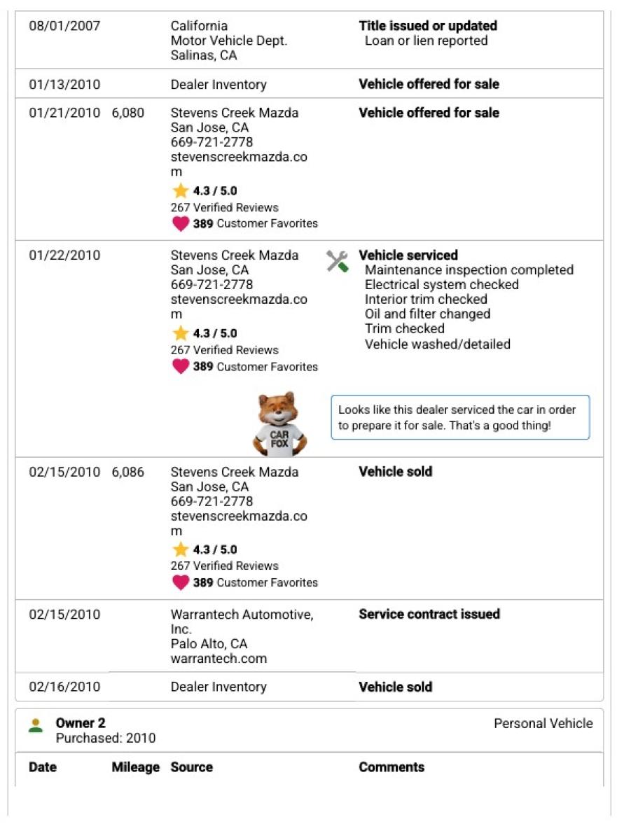This screenshot has height=840, width=624.
Task: Click the heart icon in 02/15/2010 sold entry
Action: [x=181, y=582]
